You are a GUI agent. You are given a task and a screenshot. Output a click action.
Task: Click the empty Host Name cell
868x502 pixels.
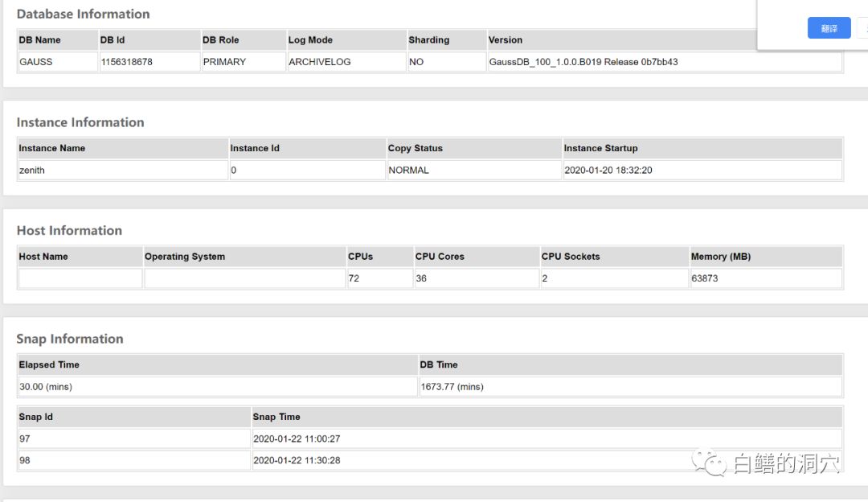pyautogui.click(x=80, y=278)
